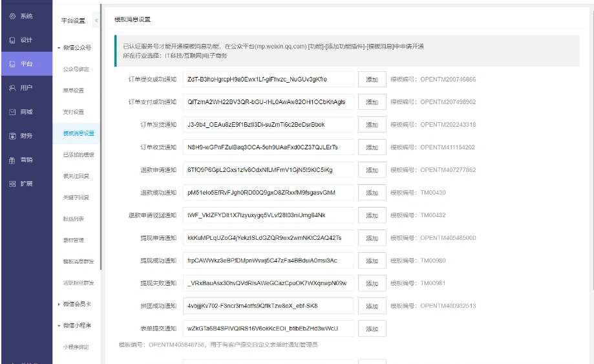Click template number OPENTM200746866 text
The width and height of the screenshot is (594, 364).
[448, 80]
